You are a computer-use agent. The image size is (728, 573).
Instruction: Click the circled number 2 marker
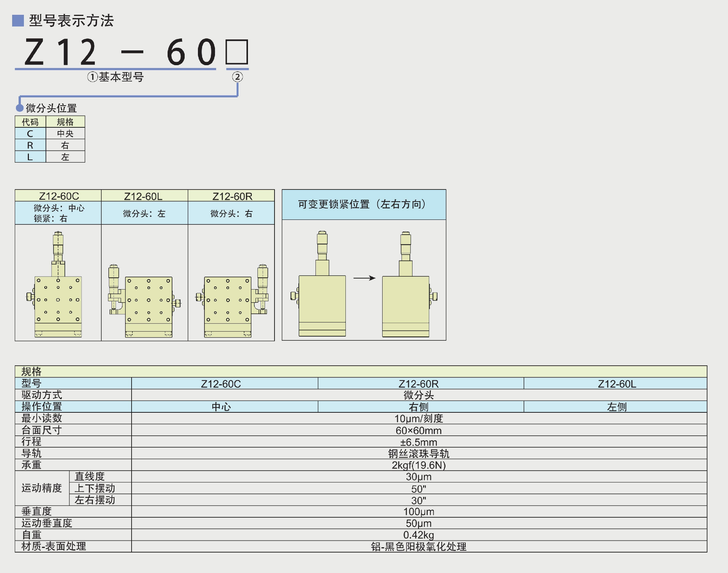[237, 77]
